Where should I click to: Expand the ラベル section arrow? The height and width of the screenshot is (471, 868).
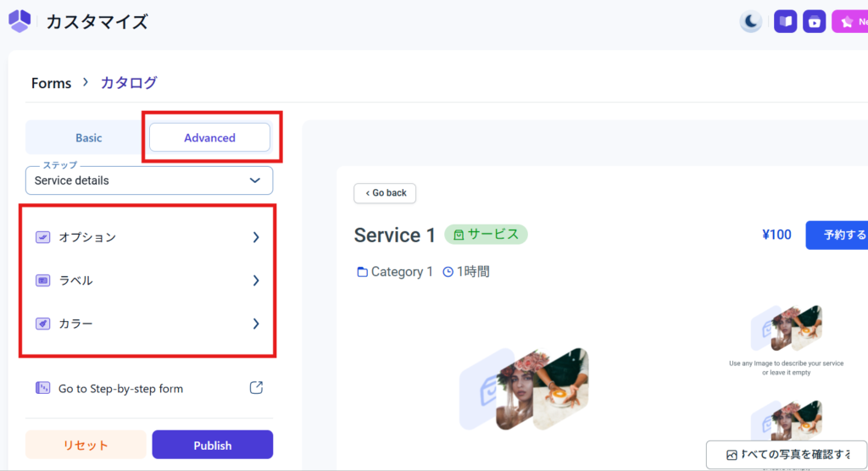click(256, 280)
